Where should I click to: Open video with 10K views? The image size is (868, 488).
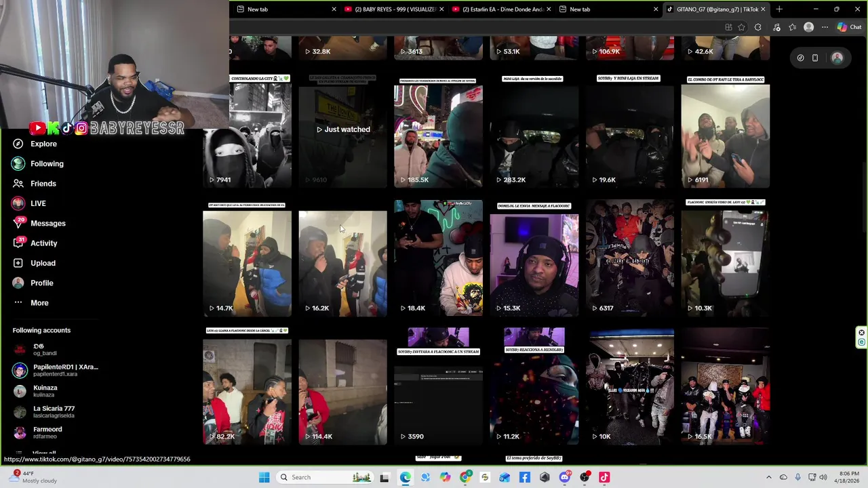630,386
